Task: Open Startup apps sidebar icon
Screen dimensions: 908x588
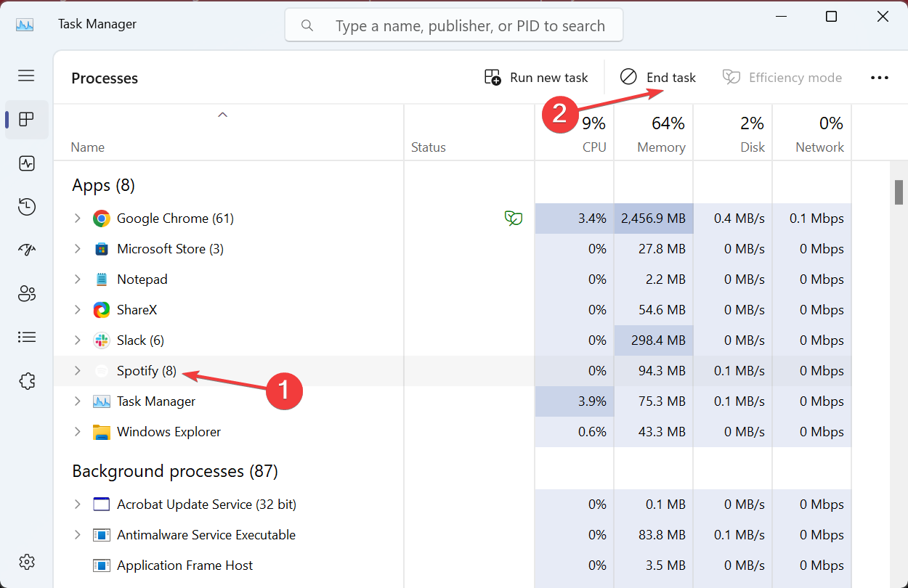Action: [x=27, y=250]
